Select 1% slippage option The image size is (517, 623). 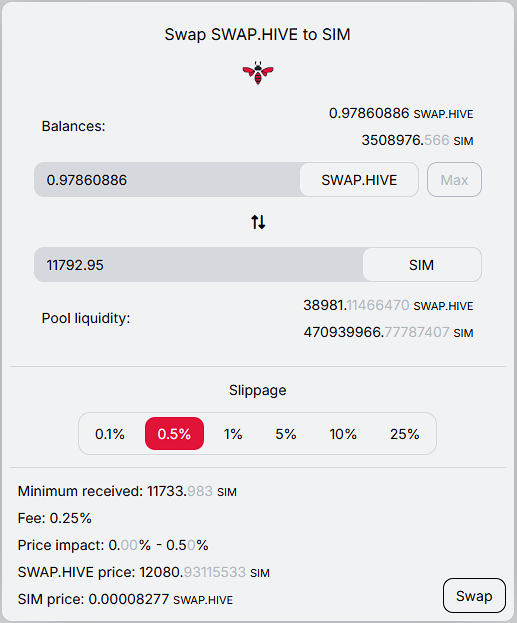click(x=233, y=434)
